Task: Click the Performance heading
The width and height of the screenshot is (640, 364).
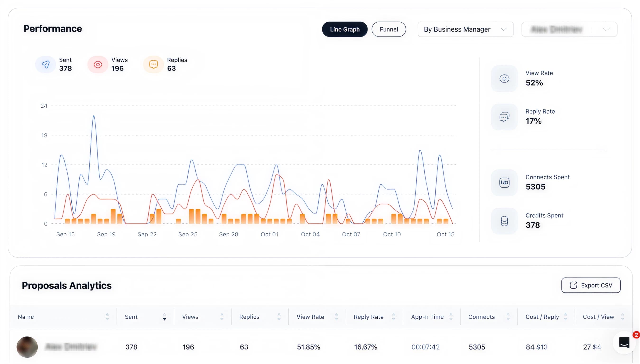Action: coord(53,29)
